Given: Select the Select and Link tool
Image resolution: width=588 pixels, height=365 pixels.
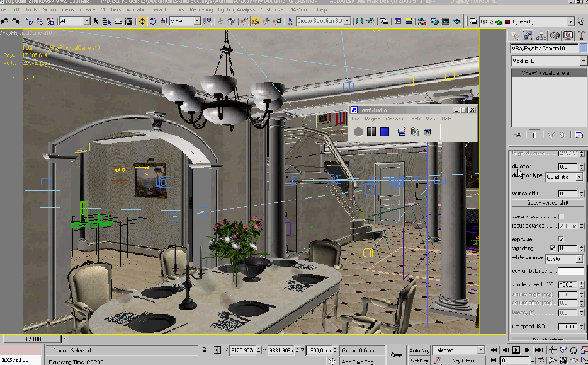Looking at the screenshot, I should (x=29, y=21).
